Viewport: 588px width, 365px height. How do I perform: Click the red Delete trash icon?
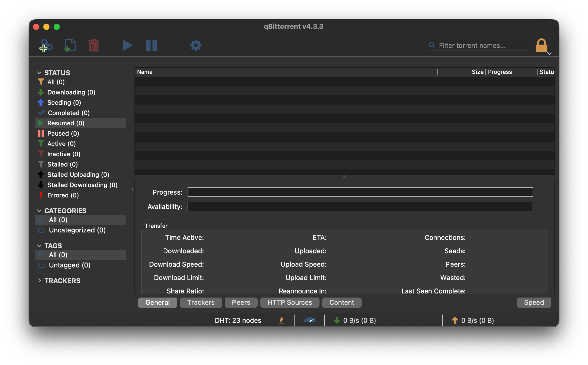point(94,45)
